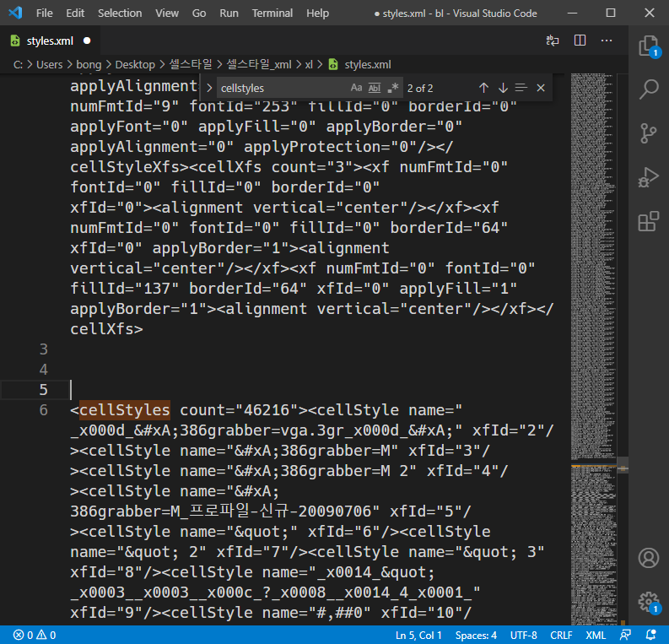Screen dimensions: 669x644
Task: Click the C: breadcrumb segment
Action: 18,64
